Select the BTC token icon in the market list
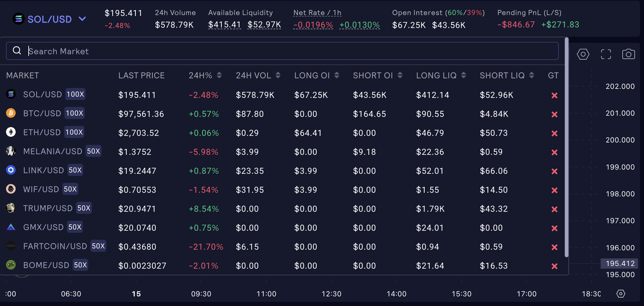 11,114
